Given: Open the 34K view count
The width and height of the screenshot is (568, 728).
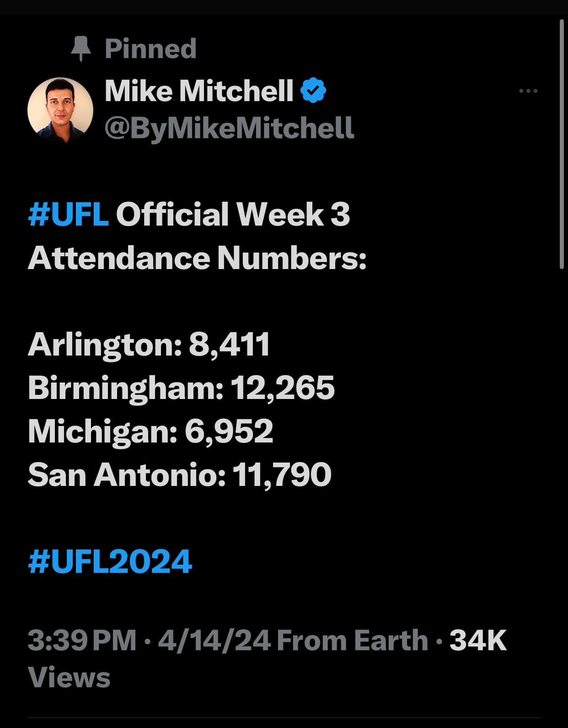Looking at the screenshot, I should (x=478, y=640).
